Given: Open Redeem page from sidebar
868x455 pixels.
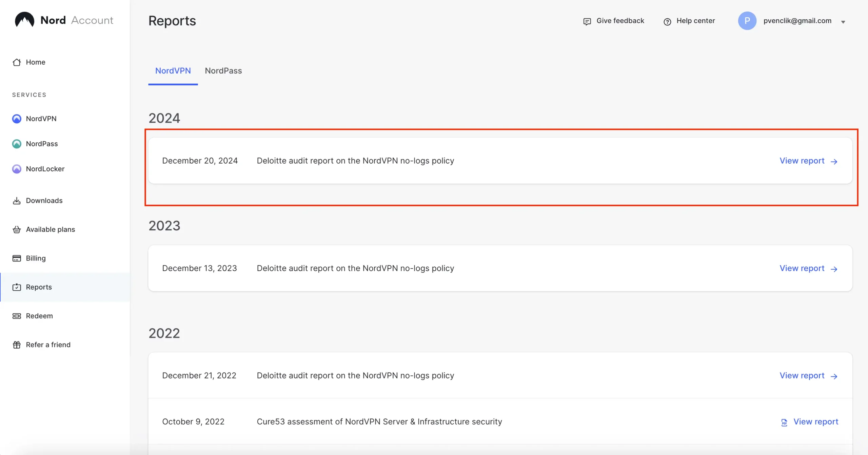Looking at the screenshot, I should click(x=39, y=316).
